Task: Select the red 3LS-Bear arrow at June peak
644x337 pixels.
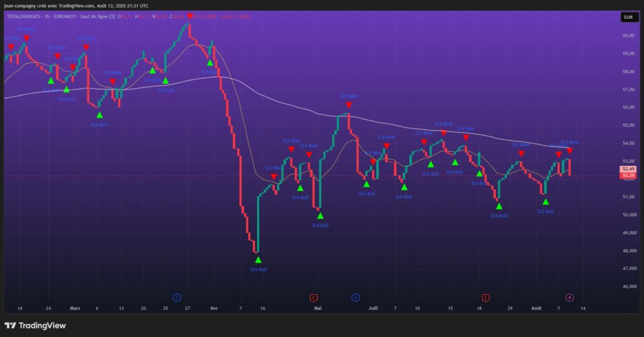Action: pyautogui.click(x=348, y=105)
